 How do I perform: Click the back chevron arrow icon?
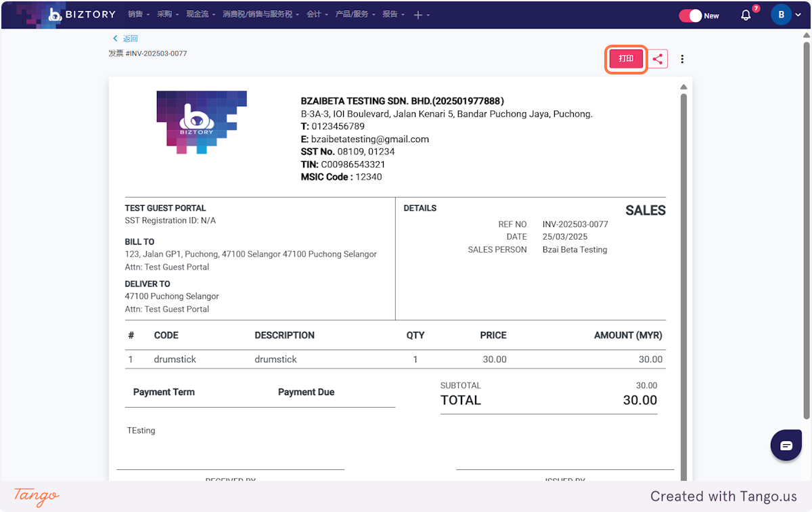coord(115,39)
